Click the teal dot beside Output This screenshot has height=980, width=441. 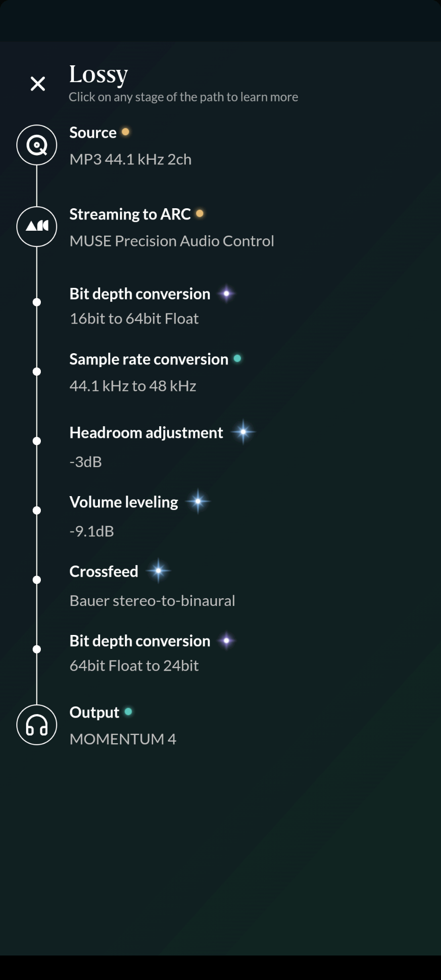[x=129, y=712]
